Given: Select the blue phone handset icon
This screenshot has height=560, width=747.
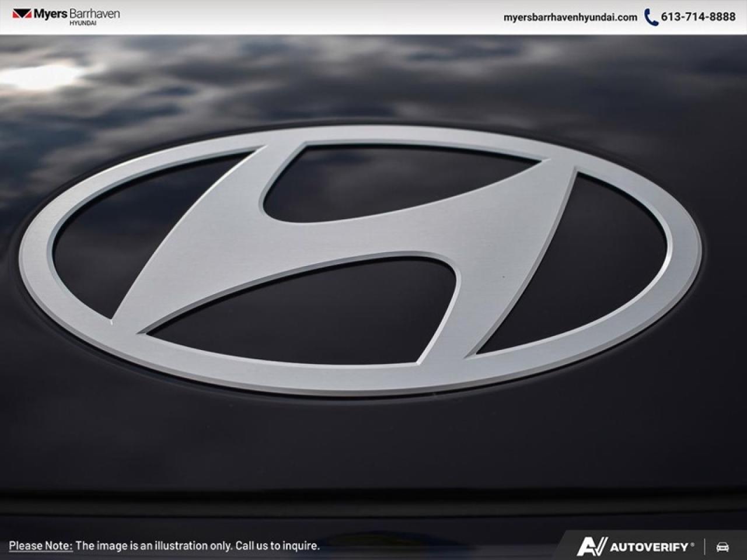Looking at the screenshot, I should (650, 17).
